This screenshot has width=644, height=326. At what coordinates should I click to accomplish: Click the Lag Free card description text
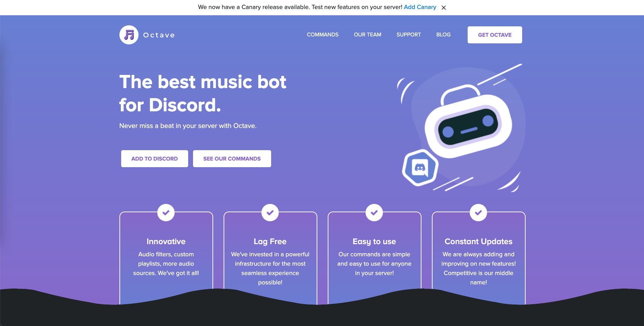270,268
